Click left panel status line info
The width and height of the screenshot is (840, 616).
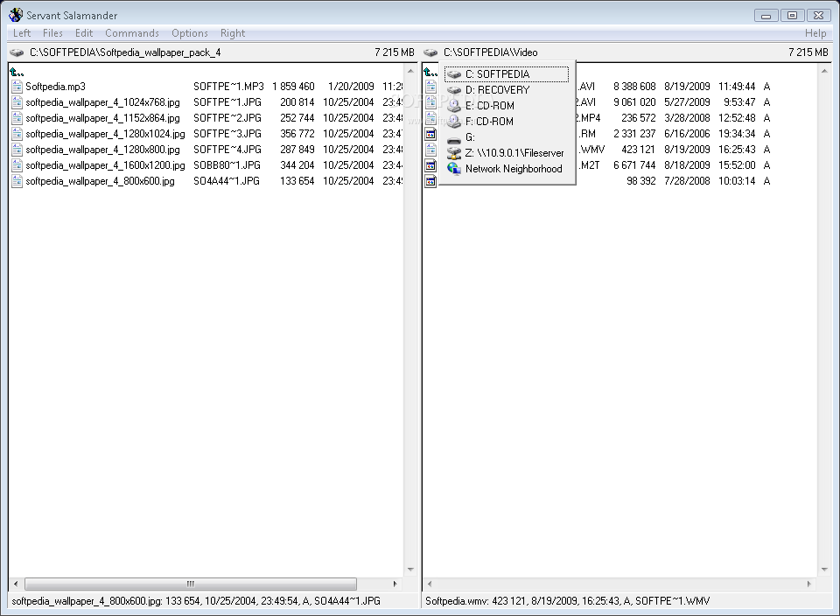(x=196, y=601)
